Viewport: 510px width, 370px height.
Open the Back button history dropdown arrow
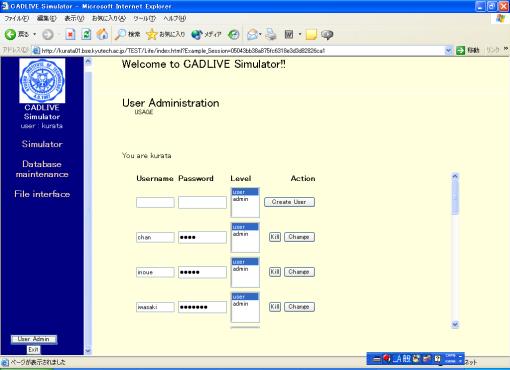[x=35, y=34]
